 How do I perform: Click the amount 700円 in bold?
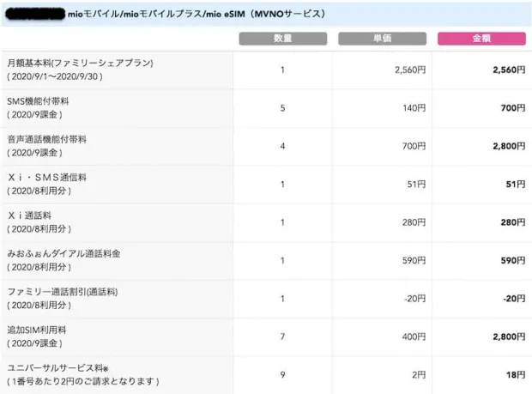pyautogui.click(x=513, y=108)
